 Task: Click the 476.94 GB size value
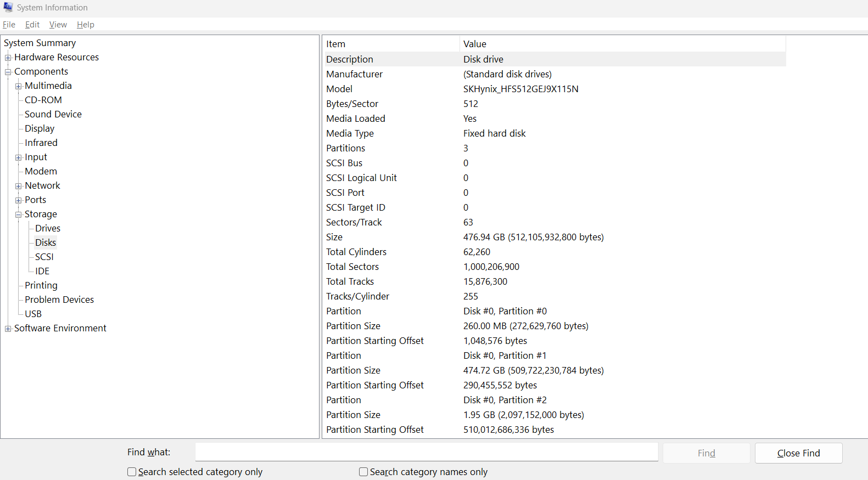pyautogui.click(x=534, y=237)
